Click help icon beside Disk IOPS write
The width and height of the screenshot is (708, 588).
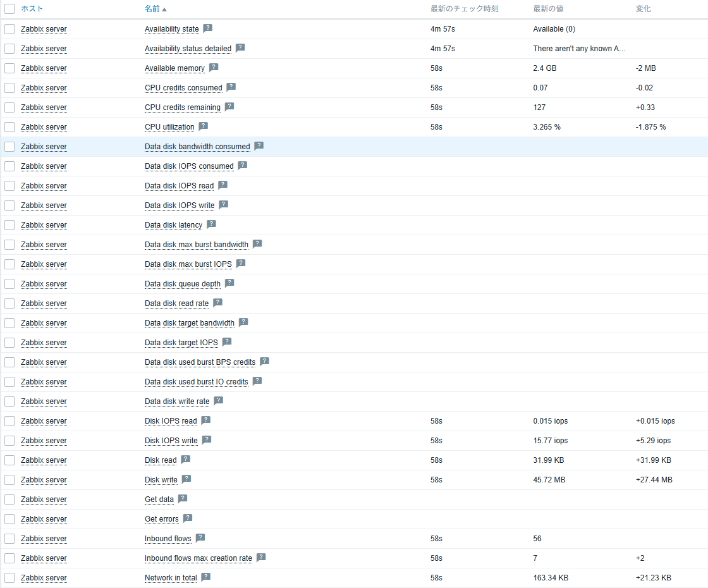[207, 440]
